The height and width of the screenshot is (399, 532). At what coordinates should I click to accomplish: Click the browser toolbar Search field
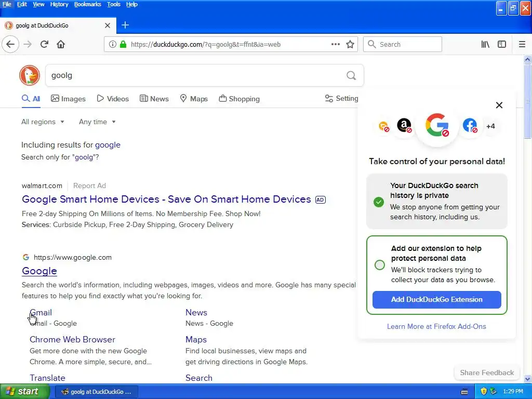point(403,45)
